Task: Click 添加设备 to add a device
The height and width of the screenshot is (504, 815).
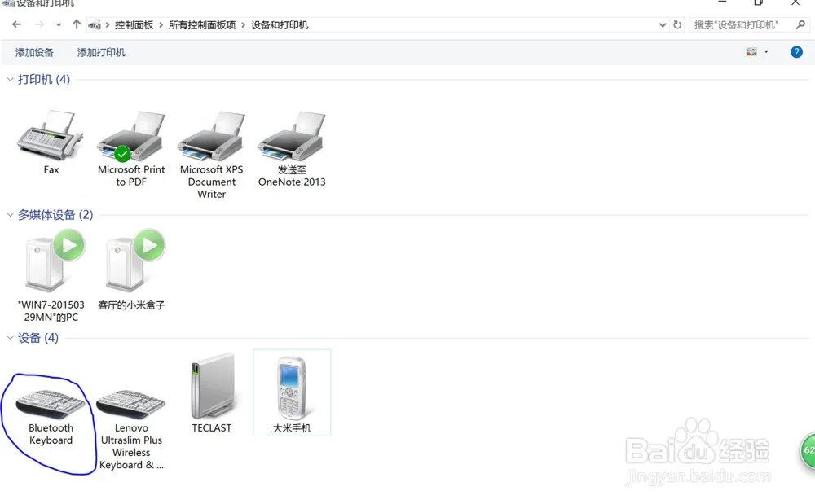Action: pyautogui.click(x=33, y=51)
